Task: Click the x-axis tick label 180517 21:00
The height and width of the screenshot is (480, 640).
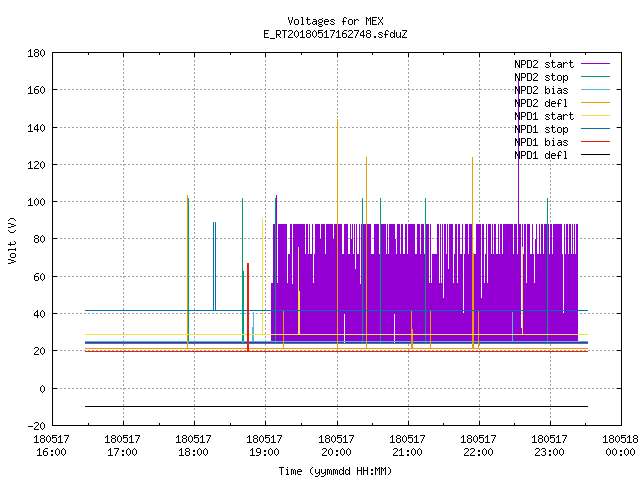Action: [407, 445]
